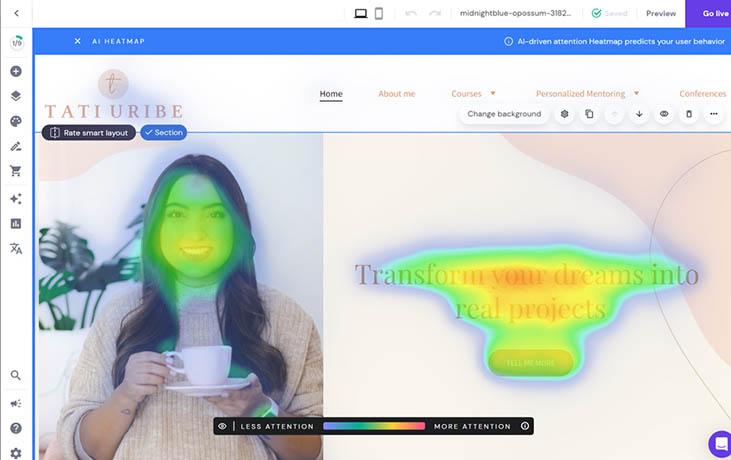Click the Tati Uribe logo

click(x=113, y=95)
